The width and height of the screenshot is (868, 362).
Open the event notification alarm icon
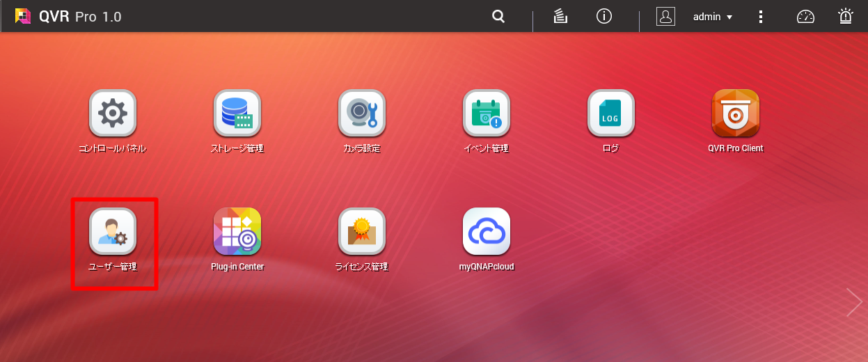tap(846, 17)
